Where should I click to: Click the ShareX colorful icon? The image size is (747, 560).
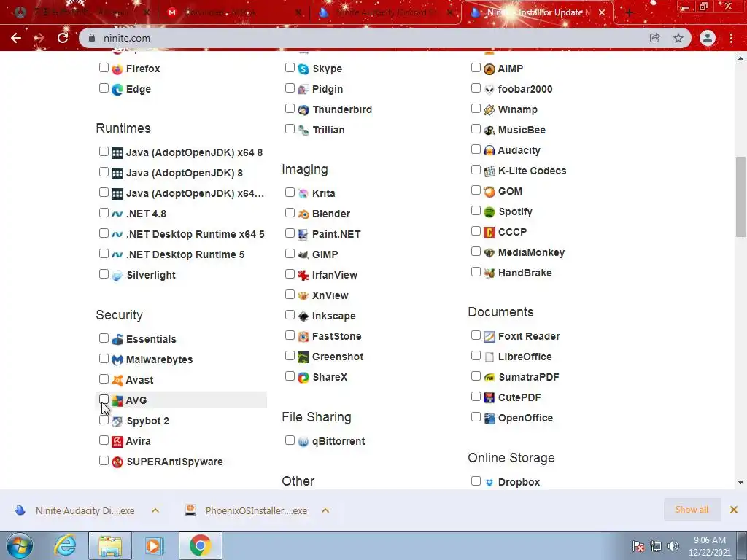(303, 378)
